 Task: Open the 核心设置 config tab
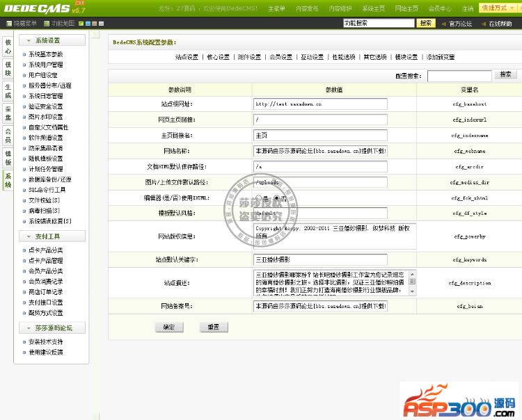pos(218,57)
